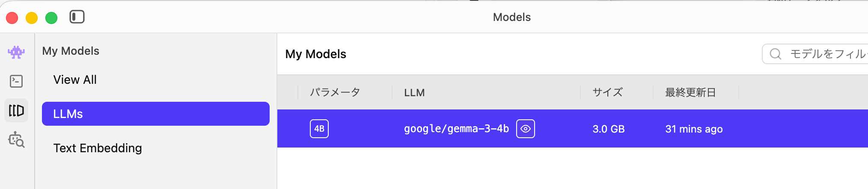Sort by the LLM column header
The width and height of the screenshot is (868, 189).
coord(414,92)
